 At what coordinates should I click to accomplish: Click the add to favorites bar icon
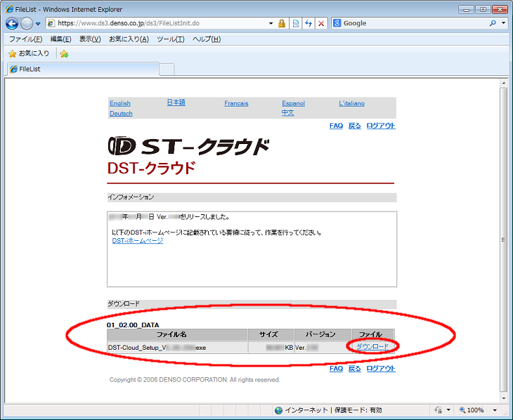(x=64, y=53)
